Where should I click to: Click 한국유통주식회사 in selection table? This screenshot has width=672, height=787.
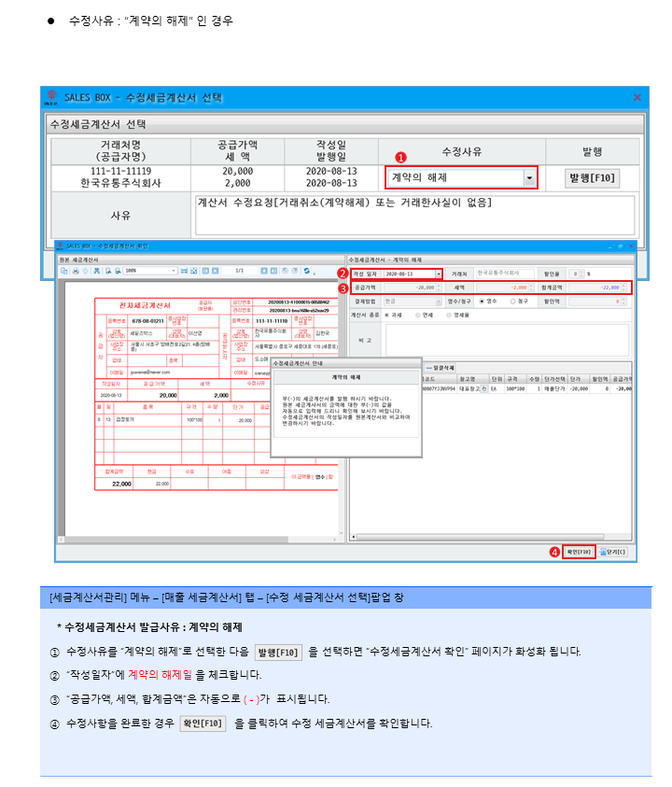point(120,183)
